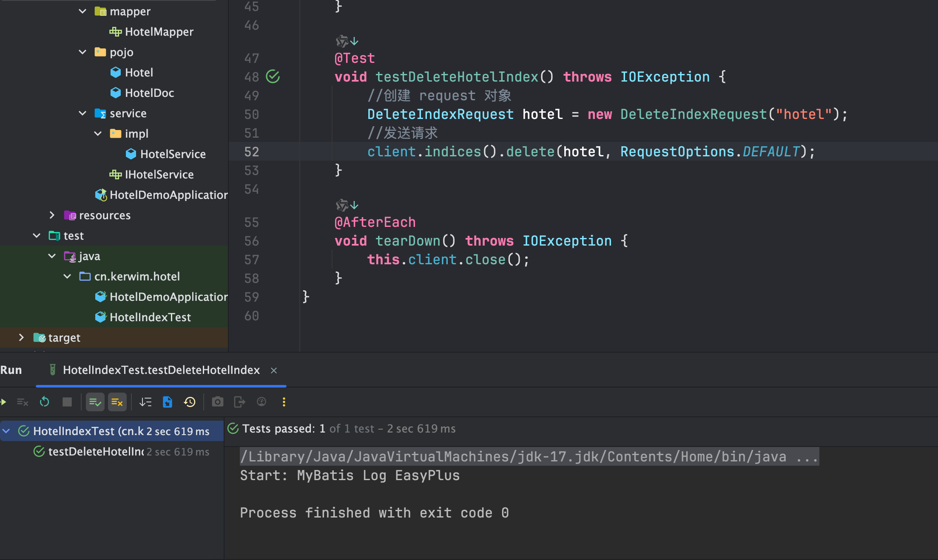The image size is (938, 560).
Task: Click the mapper folder icon
Action: pyautogui.click(x=100, y=11)
